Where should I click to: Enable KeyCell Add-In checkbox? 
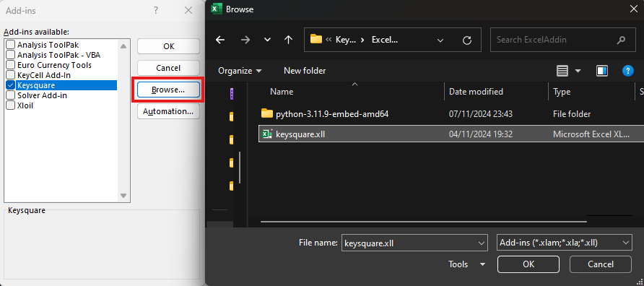pyautogui.click(x=11, y=75)
